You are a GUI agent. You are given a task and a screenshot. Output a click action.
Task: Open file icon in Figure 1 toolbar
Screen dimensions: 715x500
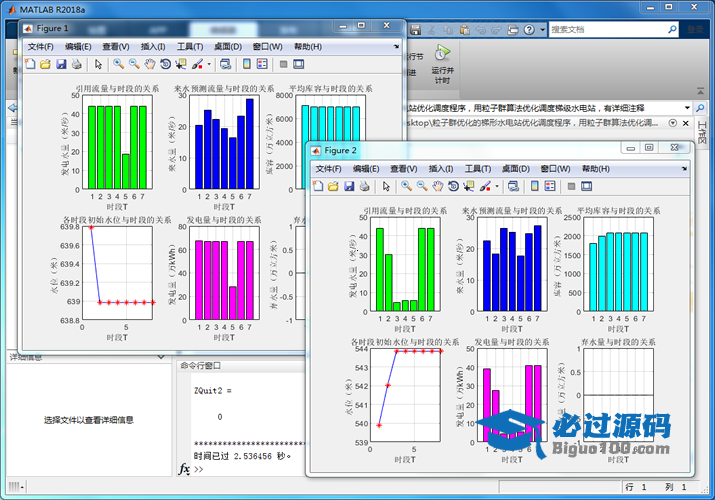(x=44, y=65)
